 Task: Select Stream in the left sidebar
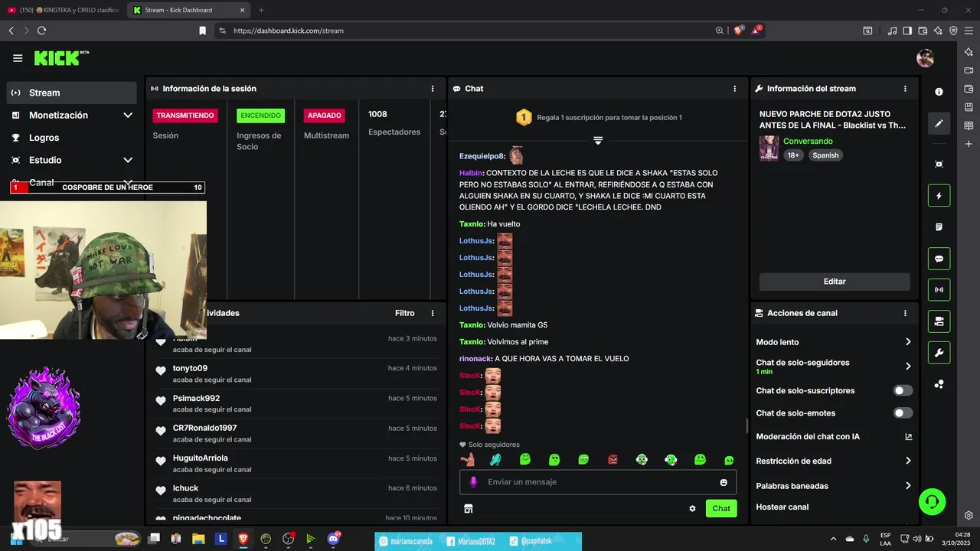72,93
